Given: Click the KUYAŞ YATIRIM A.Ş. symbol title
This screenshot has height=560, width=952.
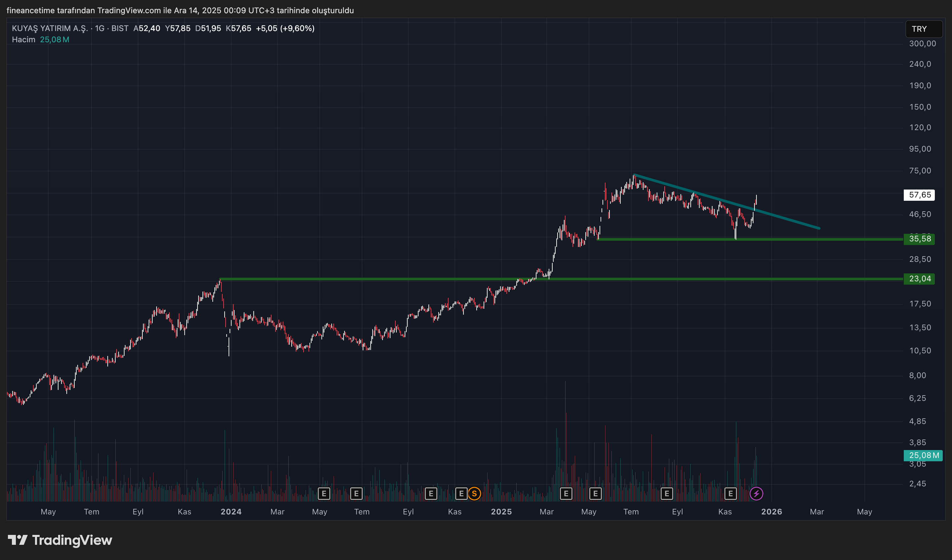Looking at the screenshot, I should pos(50,28).
